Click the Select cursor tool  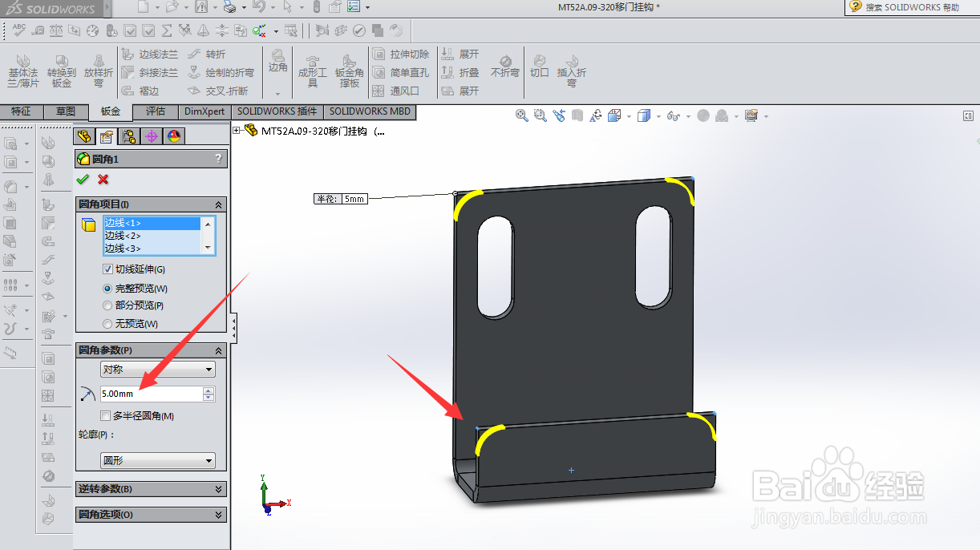tap(287, 7)
